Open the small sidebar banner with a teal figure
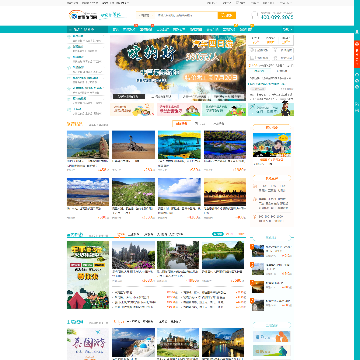The image size is (360, 360). point(272,350)
